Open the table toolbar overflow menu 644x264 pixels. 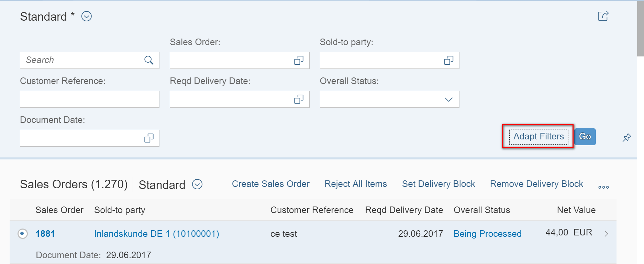tap(603, 187)
